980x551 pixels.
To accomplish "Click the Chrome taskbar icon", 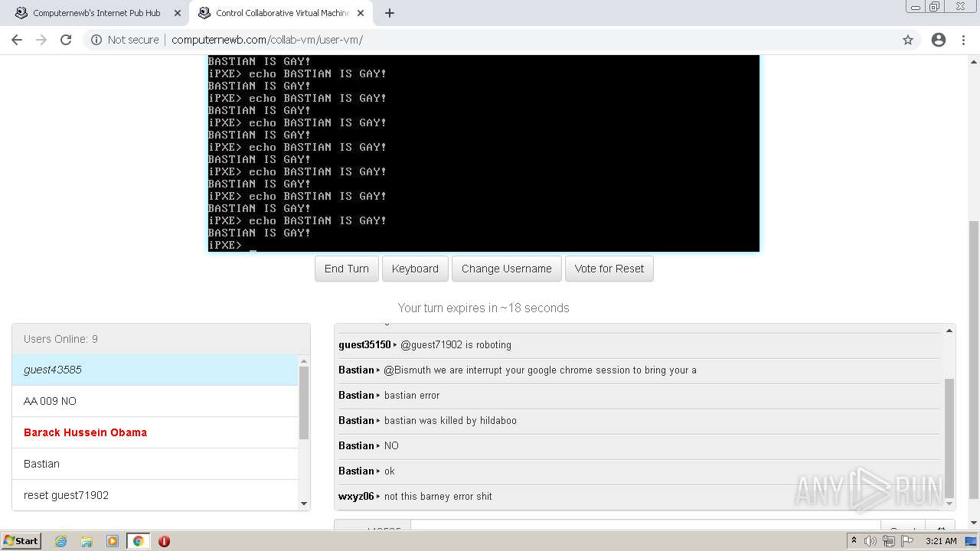I will [138, 541].
